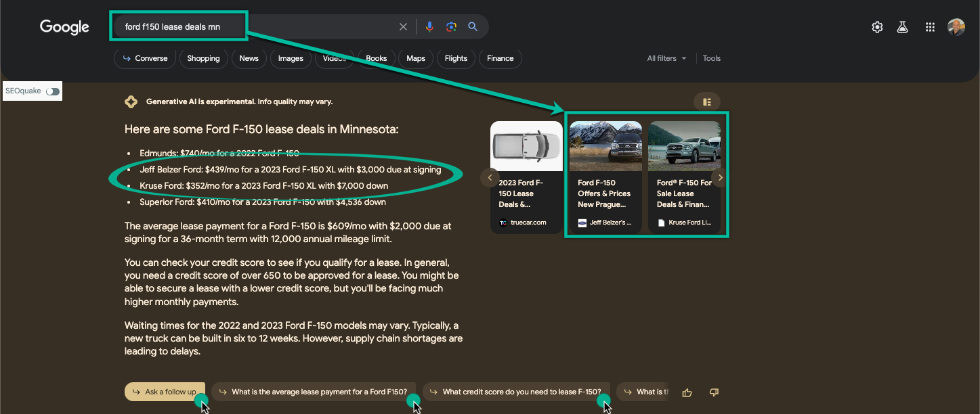
Task: Open Search Labs flask icon
Action: (902, 27)
